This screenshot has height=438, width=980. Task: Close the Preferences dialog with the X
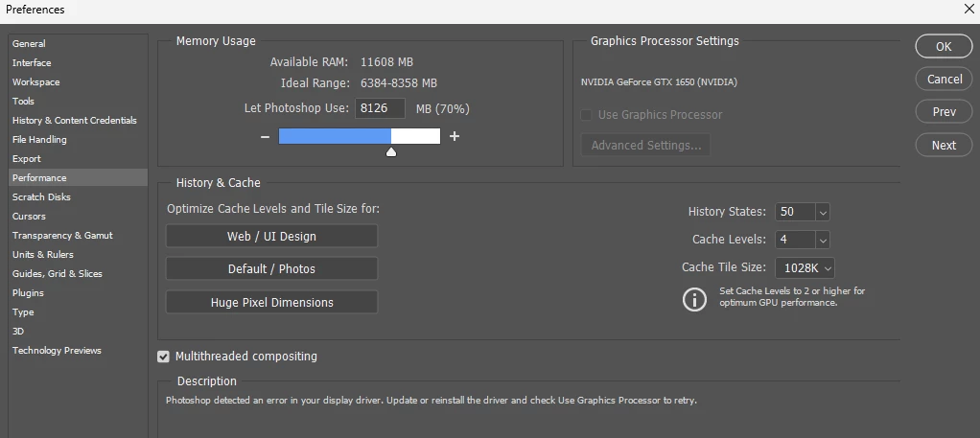click(x=968, y=8)
